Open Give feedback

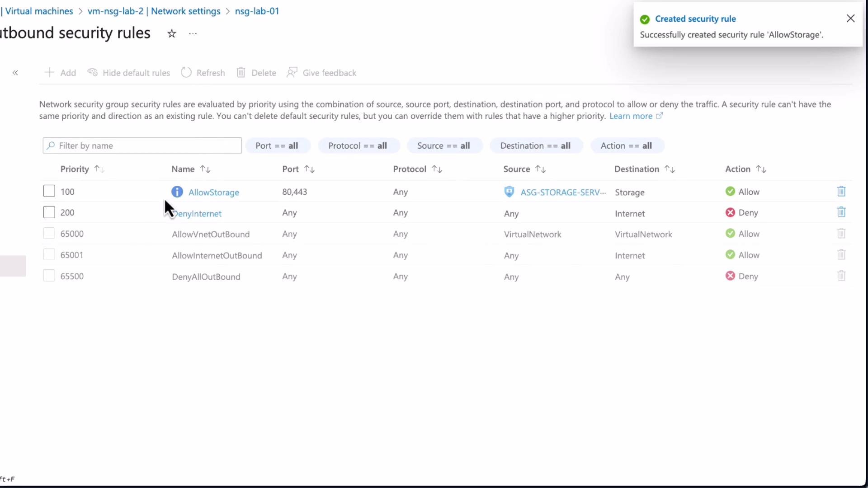(x=321, y=73)
